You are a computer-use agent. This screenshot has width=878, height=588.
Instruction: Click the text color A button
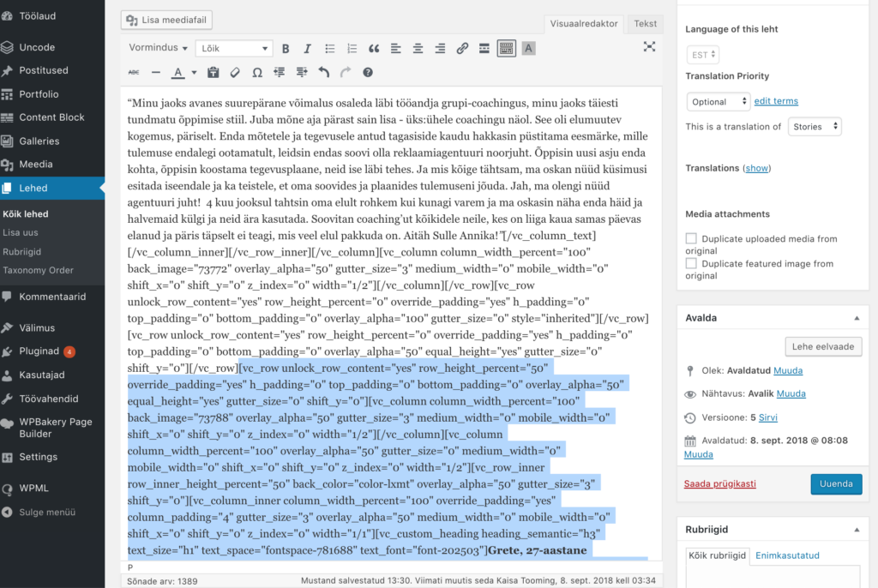coord(178,72)
